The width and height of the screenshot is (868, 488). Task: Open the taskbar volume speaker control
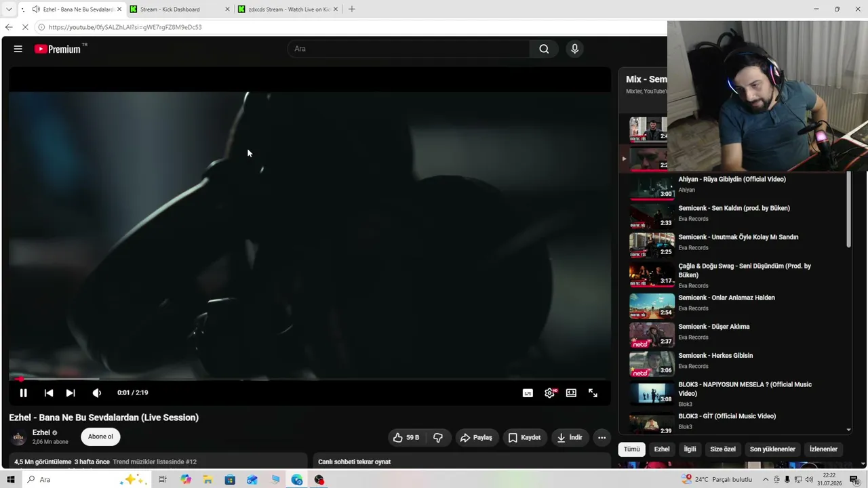[809, 480]
